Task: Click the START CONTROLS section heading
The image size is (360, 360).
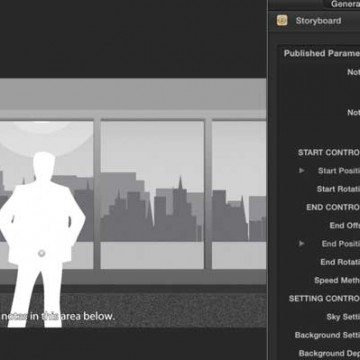Action: click(x=329, y=153)
